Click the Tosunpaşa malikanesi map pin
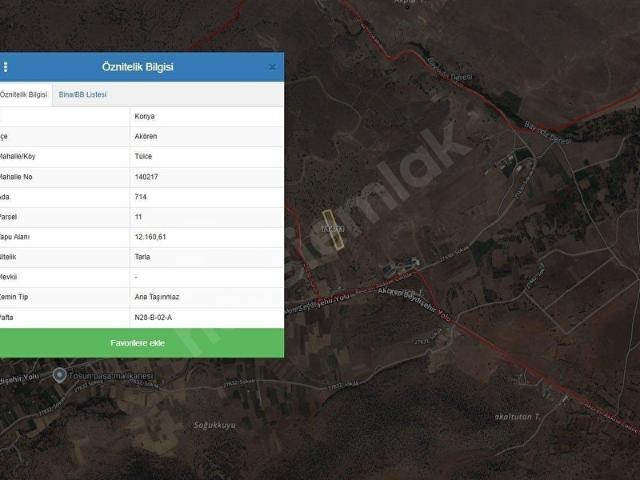640x480 pixels. (x=60, y=375)
